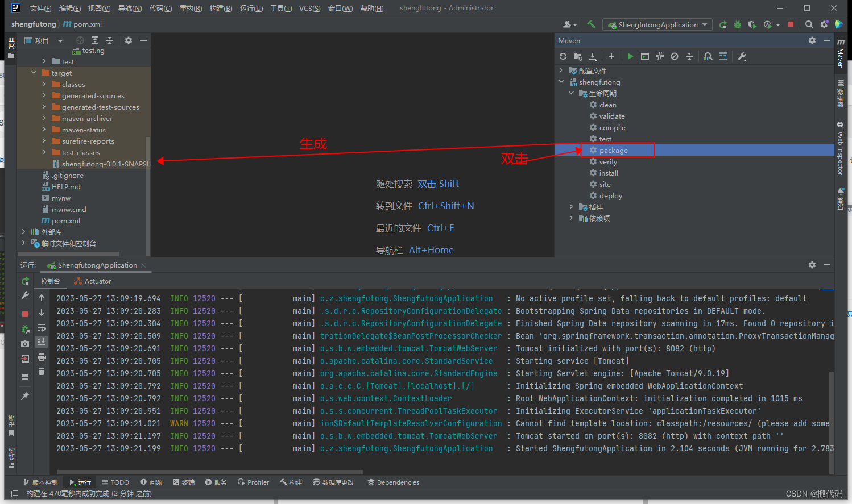Collapse all icon in Project panel header
The image size is (852, 504).
pyautogui.click(x=110, y=40)
